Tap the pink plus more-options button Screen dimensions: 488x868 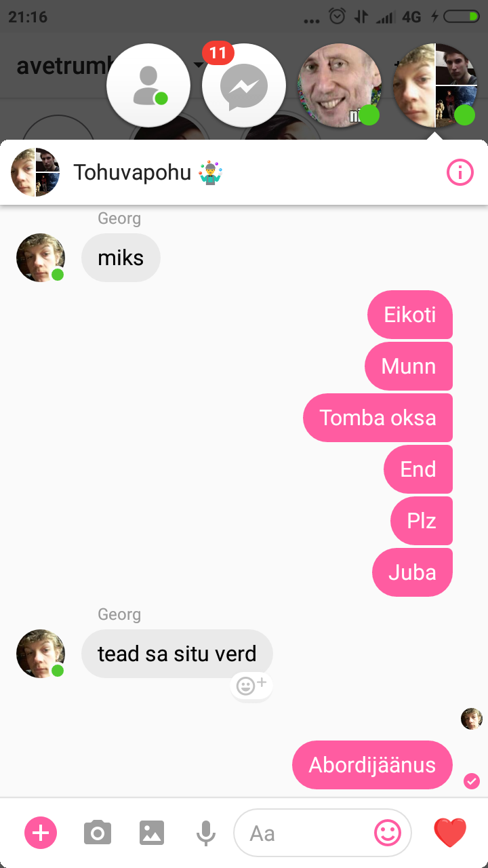[41, 832]
